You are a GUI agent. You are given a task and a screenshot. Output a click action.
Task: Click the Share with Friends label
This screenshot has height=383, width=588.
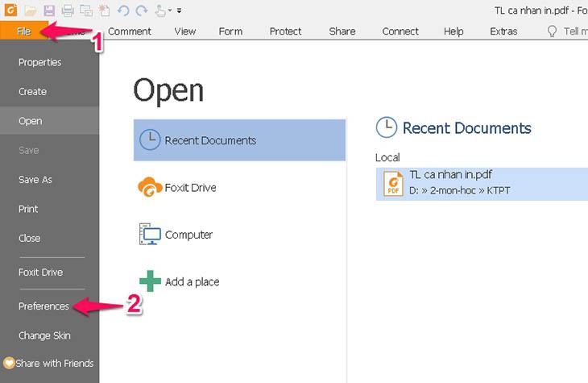[55, 363]
